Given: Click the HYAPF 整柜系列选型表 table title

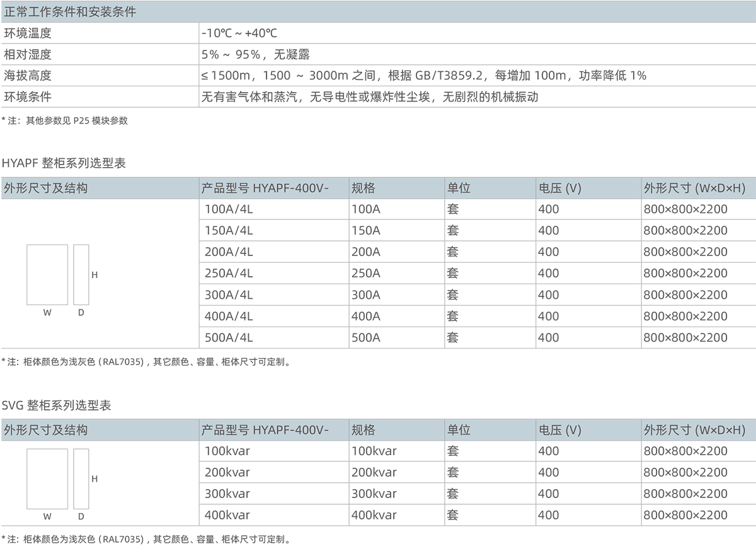Looking at the screenshot, I should (x=64, y=163).
